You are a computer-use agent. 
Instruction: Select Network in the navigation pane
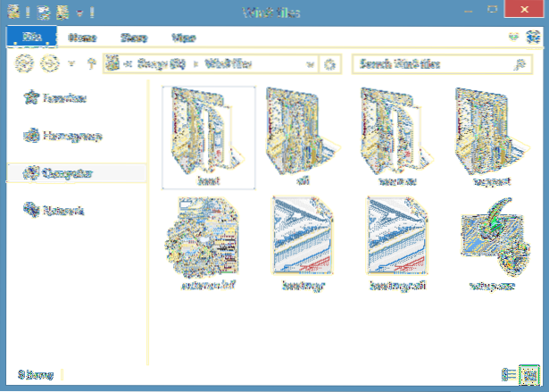pos(61,211)
